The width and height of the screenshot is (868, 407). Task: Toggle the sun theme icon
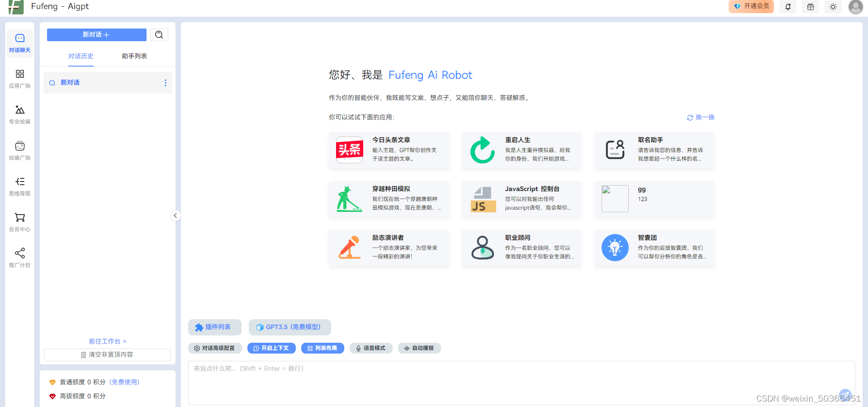click(833, 7)
